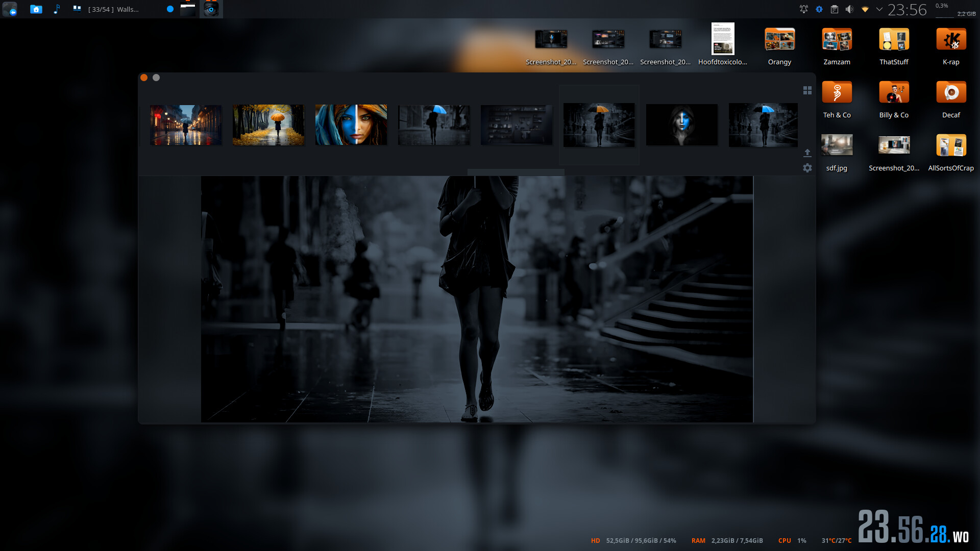Expand hidden system tray icons chevron
Screen dimensions: 980x551
coord(879,9)
